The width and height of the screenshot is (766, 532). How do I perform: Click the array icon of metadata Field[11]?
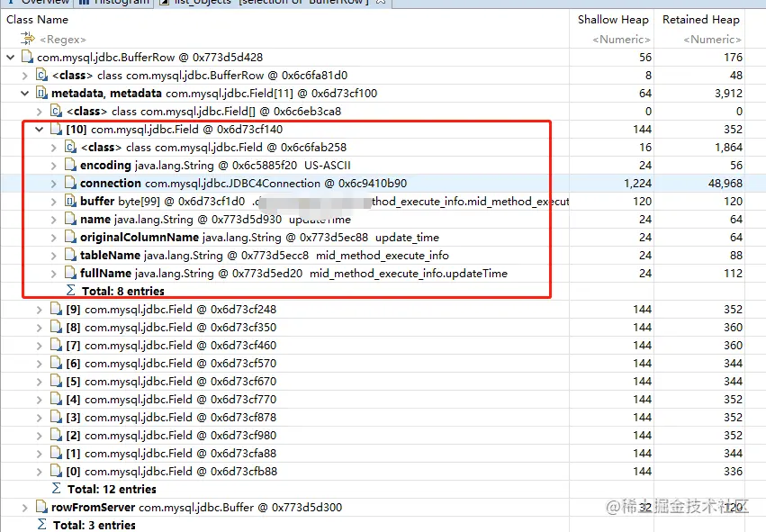[x=41, y=93]
